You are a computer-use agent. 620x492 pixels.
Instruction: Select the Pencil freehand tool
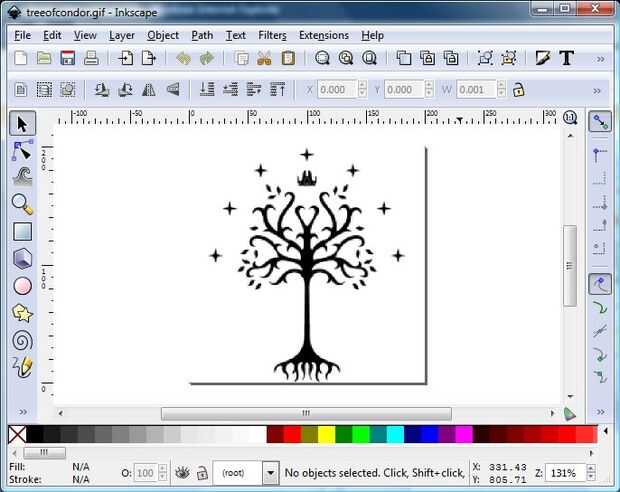point(22,367)
